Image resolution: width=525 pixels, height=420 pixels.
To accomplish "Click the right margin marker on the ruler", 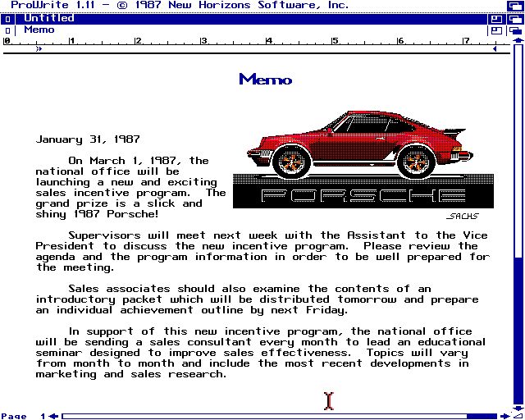I will coord(495,49).
